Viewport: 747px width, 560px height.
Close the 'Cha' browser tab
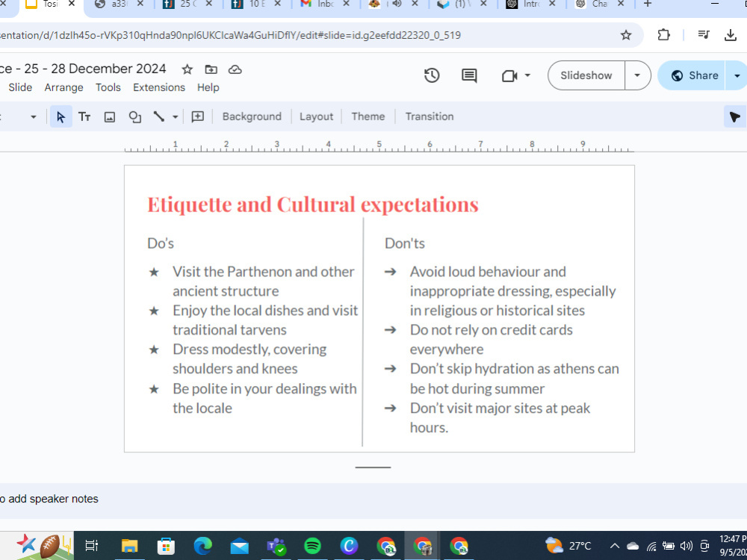(x=621, y=4)
